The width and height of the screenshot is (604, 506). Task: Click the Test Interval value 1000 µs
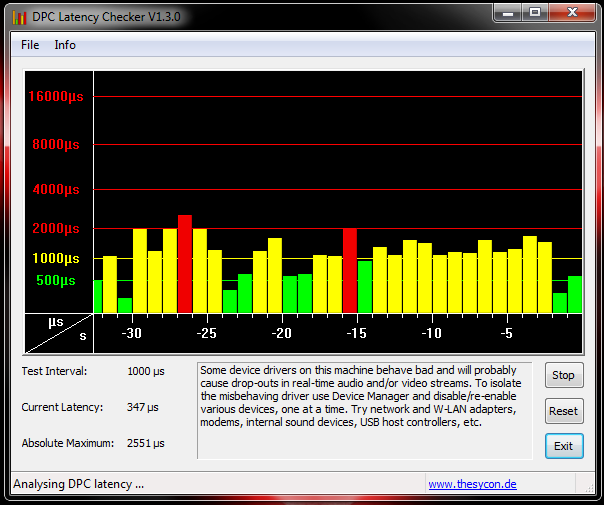(146, 371)
